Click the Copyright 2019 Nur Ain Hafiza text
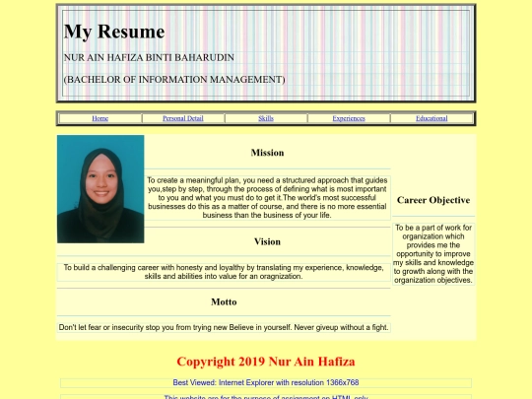The height and width of the screenshot is (399, 532). tap(266, 362)
